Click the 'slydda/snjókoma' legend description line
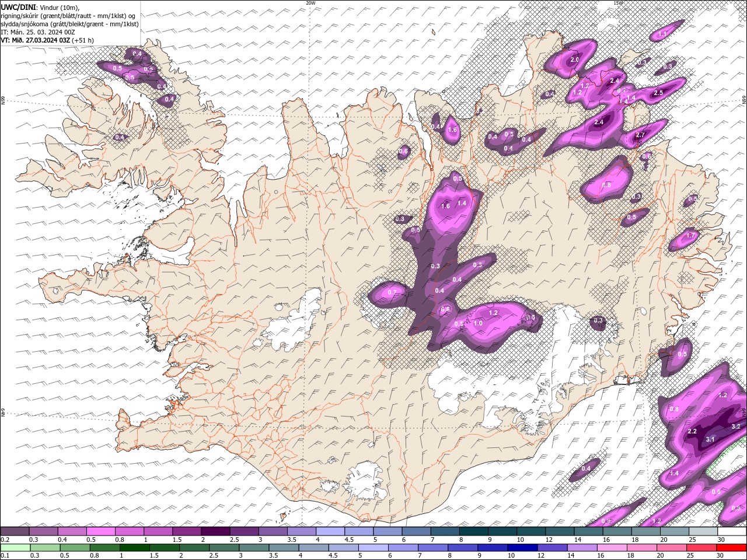The height and width of the screenshot is (560, 747). pyautogui.click(x=69, y=24)
